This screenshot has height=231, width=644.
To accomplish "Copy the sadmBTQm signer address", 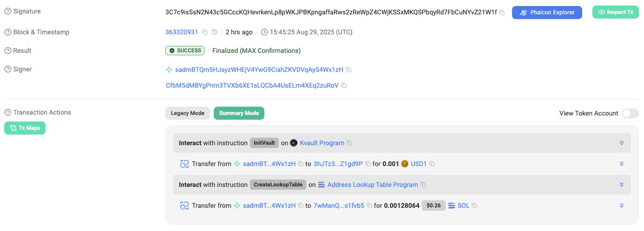I will pos(349,70).
